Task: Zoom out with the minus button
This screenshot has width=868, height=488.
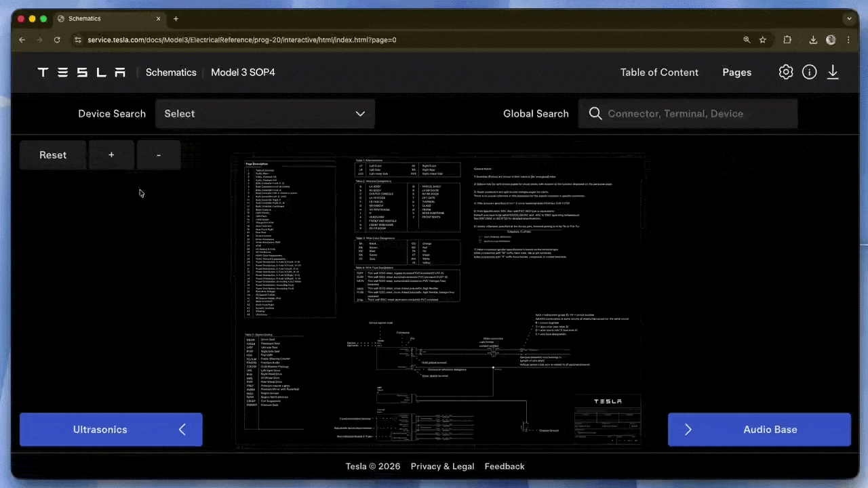Action: tap(159, 155)
